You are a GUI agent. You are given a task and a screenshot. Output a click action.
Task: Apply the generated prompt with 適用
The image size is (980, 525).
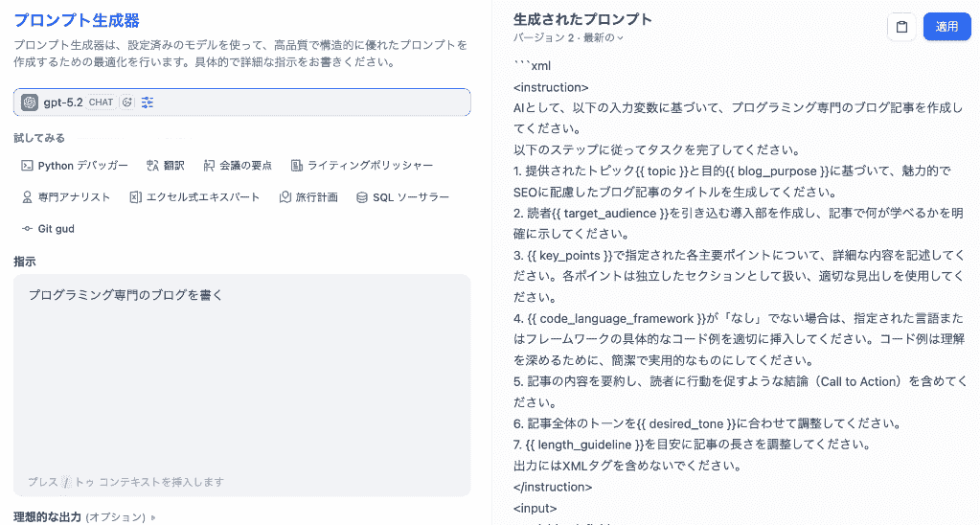(946, 27)
